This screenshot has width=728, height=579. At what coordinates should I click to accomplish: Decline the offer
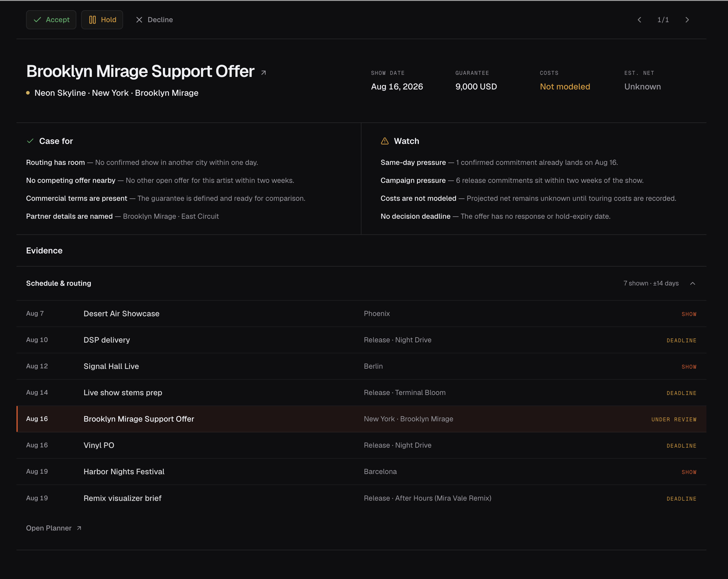pos(154,19)
